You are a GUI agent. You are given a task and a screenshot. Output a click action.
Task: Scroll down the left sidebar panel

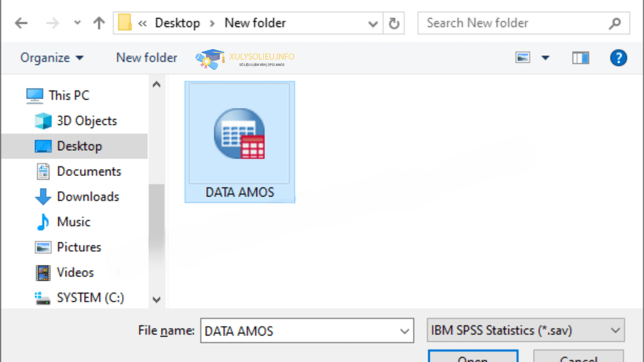click(x=157, y=300)
